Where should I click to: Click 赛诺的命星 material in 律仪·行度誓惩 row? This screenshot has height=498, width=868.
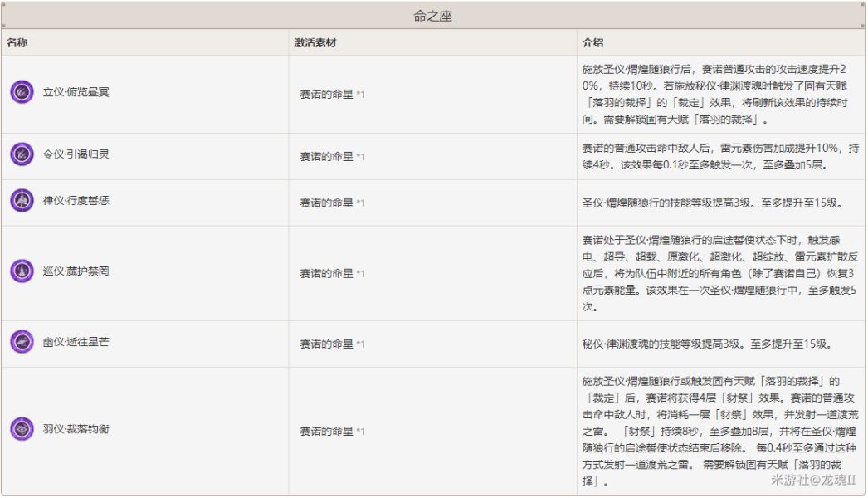pyautogui.click(x=332, y=203)
